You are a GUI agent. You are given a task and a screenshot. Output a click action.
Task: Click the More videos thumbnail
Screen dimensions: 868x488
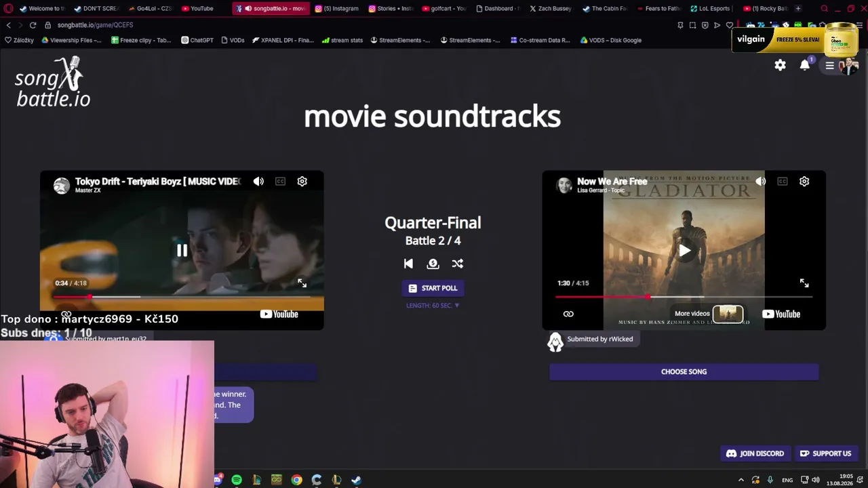[x=728, y=314]
